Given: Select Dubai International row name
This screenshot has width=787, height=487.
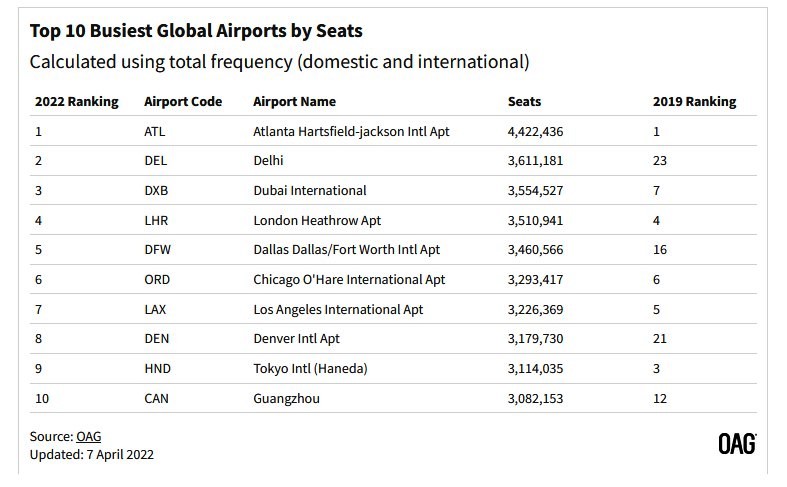Looking at the screenshot, I should point(310,191).
